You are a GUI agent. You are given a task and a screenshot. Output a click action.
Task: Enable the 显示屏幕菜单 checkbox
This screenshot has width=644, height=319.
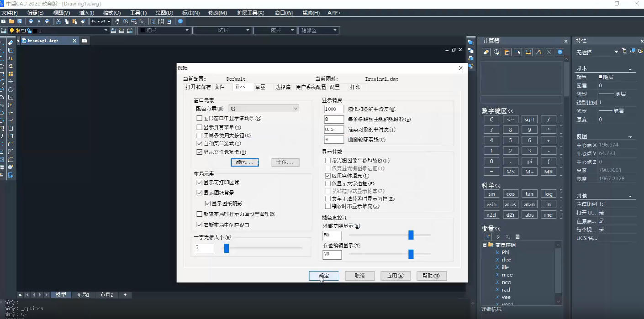(200, 127)
